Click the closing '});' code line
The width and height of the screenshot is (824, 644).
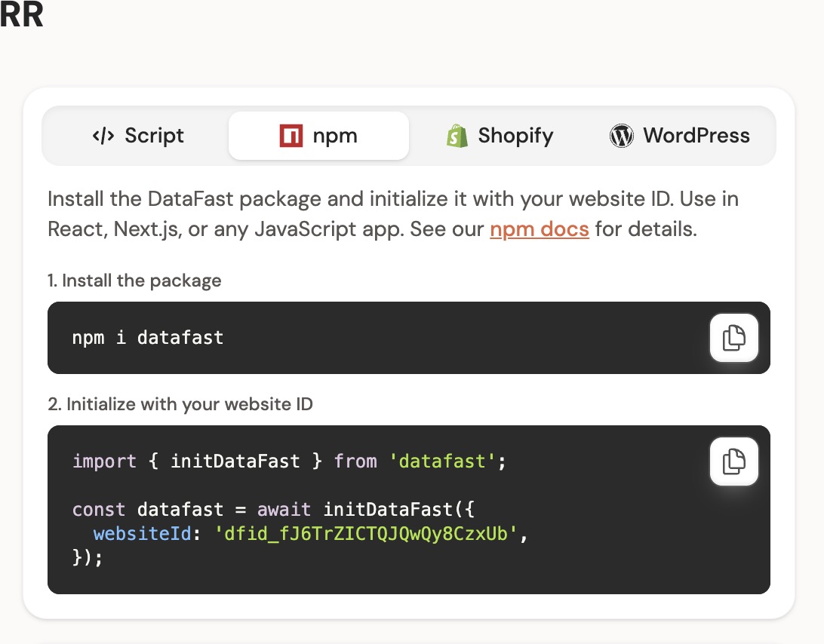(x=88, y=557)
